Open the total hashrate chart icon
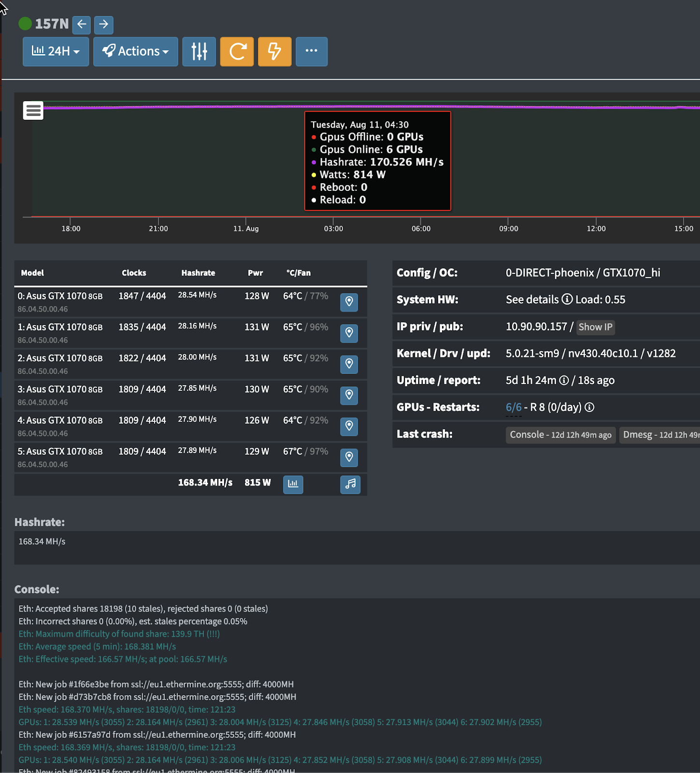Screen dimensions: 700x773 pyautogui.click(x=293, y=484)
